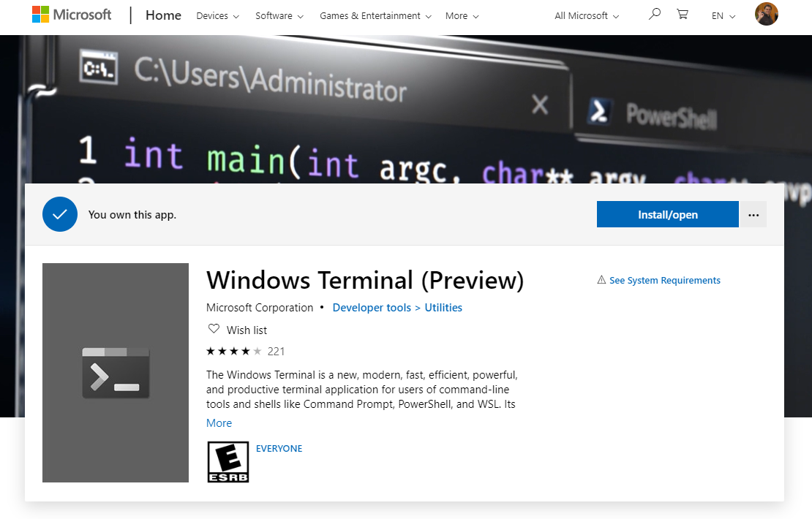Open the Developer tools category link
The image size is (812, 519).
(x=372, y=307)
